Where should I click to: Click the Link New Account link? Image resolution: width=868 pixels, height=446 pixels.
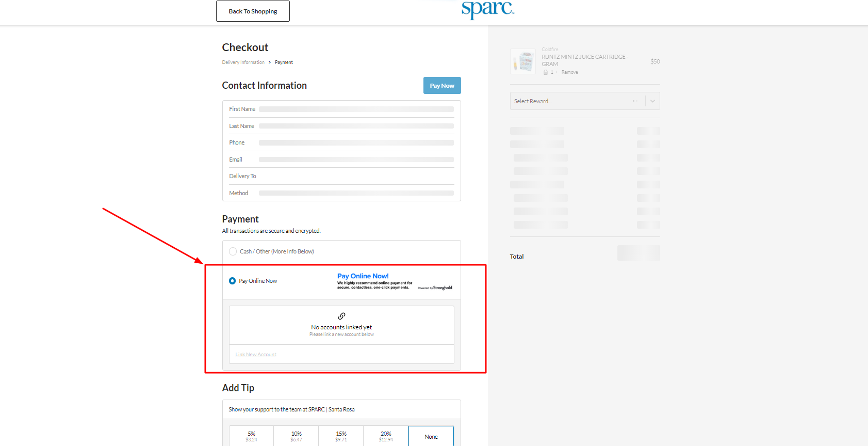click(x=256, y=355)
